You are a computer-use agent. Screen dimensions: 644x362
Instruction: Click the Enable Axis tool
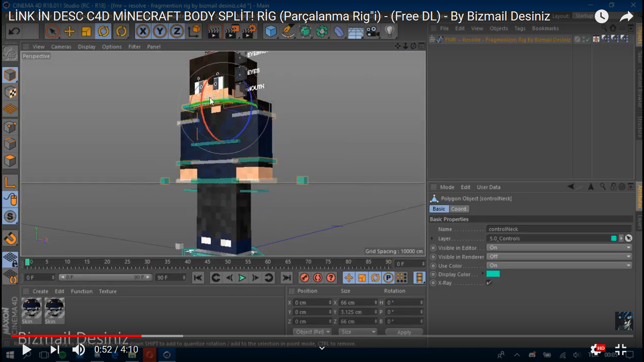point(10,182)
